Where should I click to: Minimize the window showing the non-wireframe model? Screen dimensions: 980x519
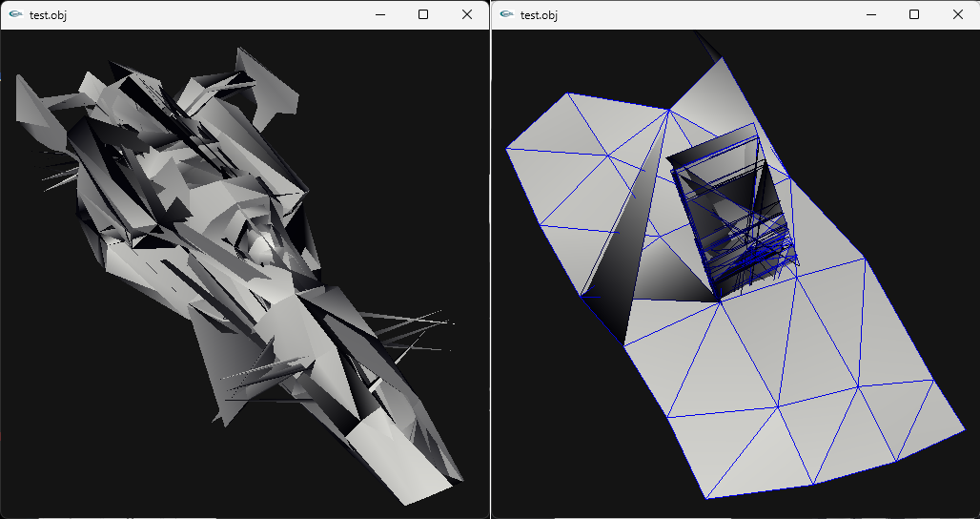[x=379, y=14]
